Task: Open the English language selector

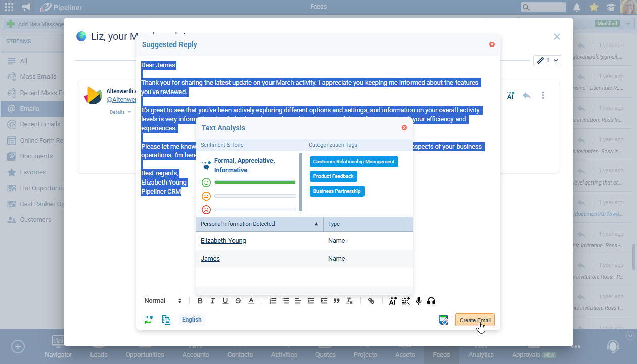Action: 192,320
